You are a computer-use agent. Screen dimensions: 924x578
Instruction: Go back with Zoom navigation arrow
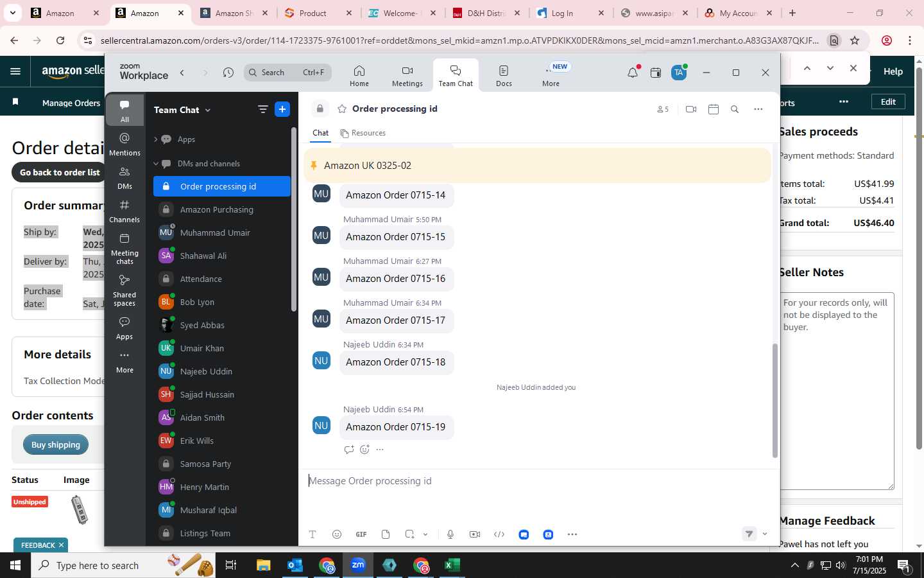(182, 73)
